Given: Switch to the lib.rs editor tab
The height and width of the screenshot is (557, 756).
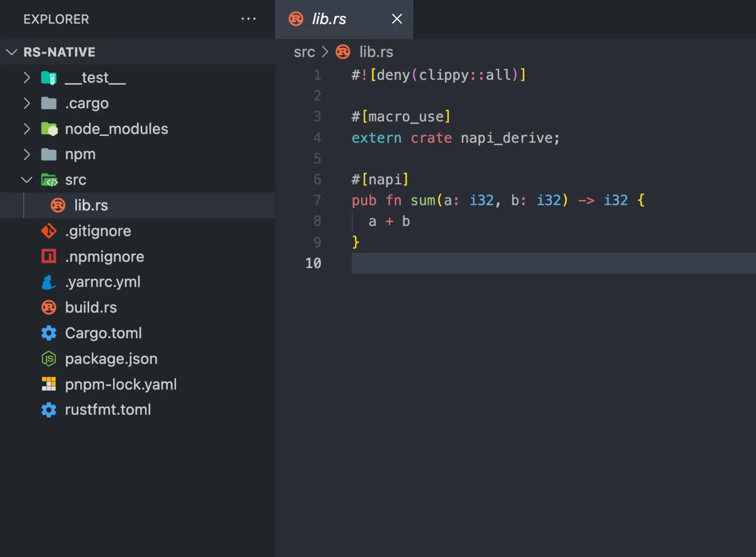Looking at the screenshot, I should pyautogui.click(x=329, y=19).
